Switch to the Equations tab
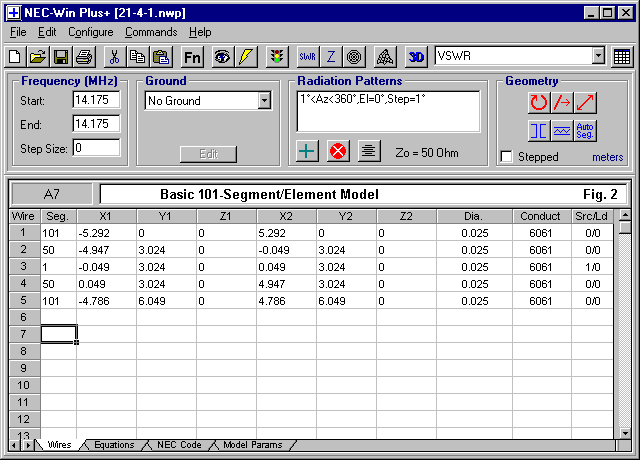Screen dimensions: 640x460 coord(114,445)
